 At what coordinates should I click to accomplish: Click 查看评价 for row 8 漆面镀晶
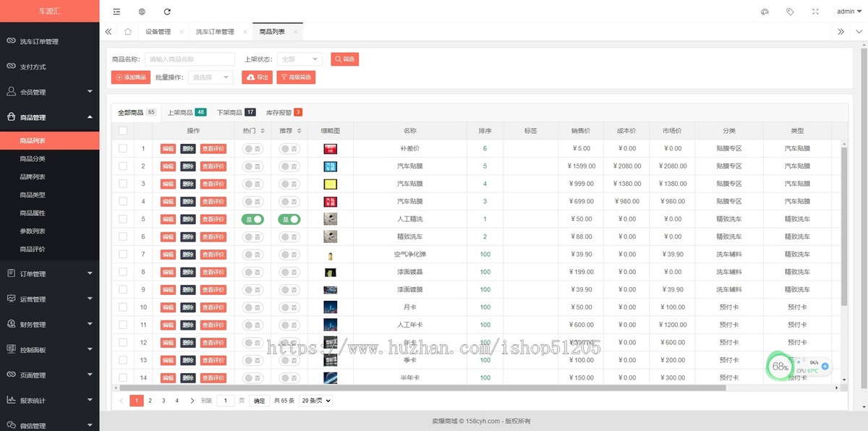[x=213, y=272]
